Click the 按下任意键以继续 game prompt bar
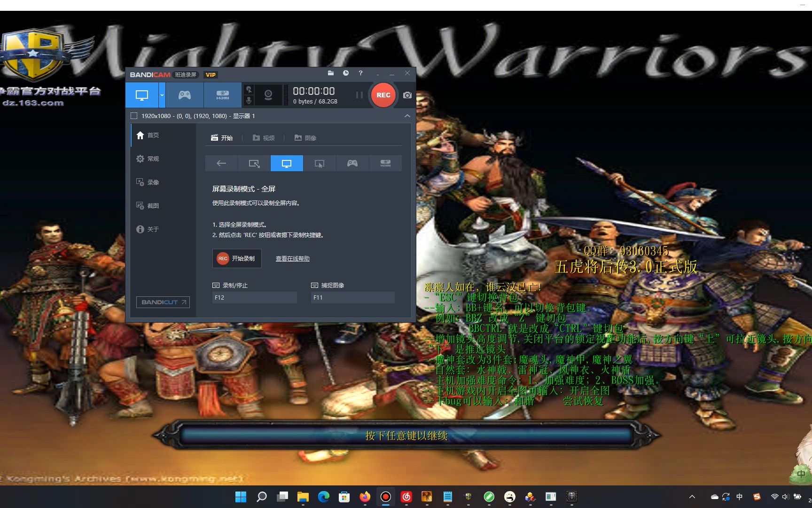Viewport: 812px width, 508px height. pos(406,436)
